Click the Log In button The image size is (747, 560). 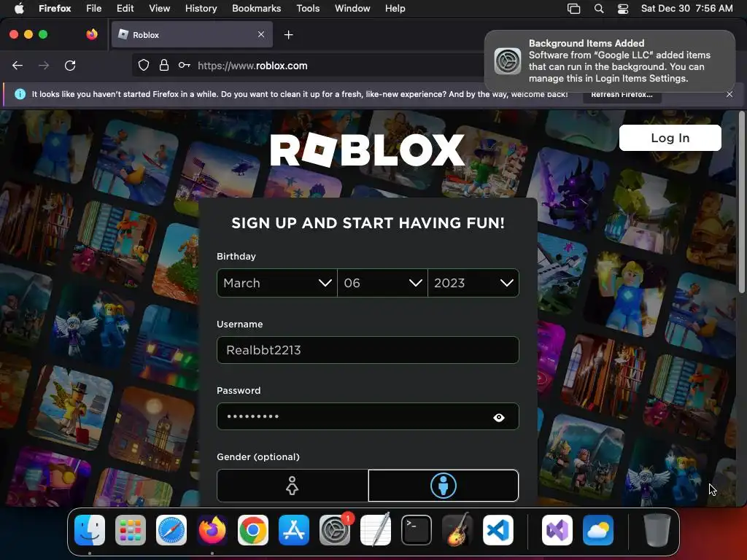[670, 138]
